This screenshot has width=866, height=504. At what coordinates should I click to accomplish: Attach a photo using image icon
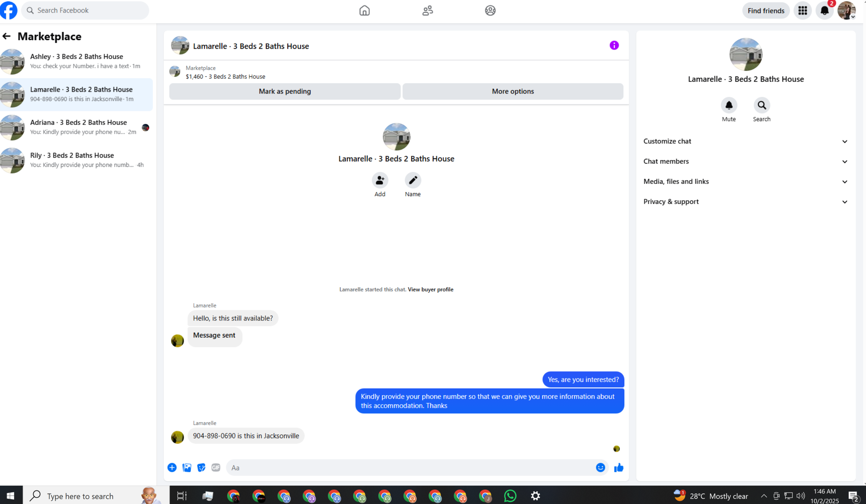click(x=187, y=467)
